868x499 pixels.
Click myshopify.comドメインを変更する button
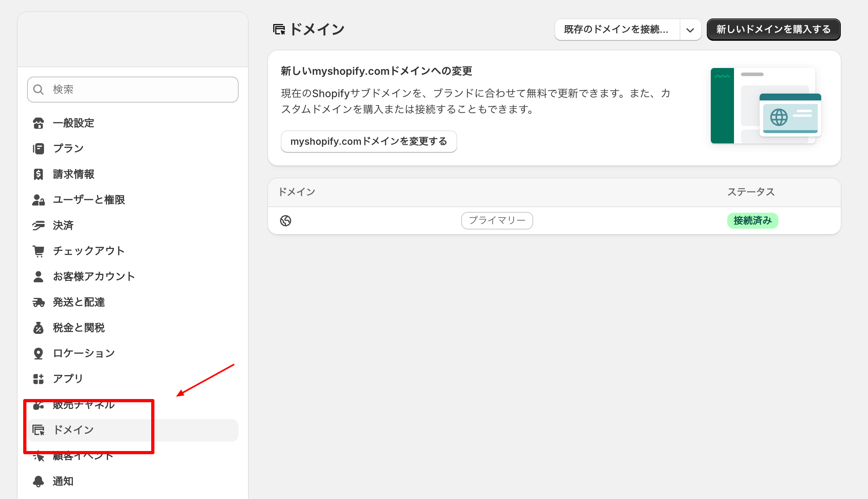[368, 142]
